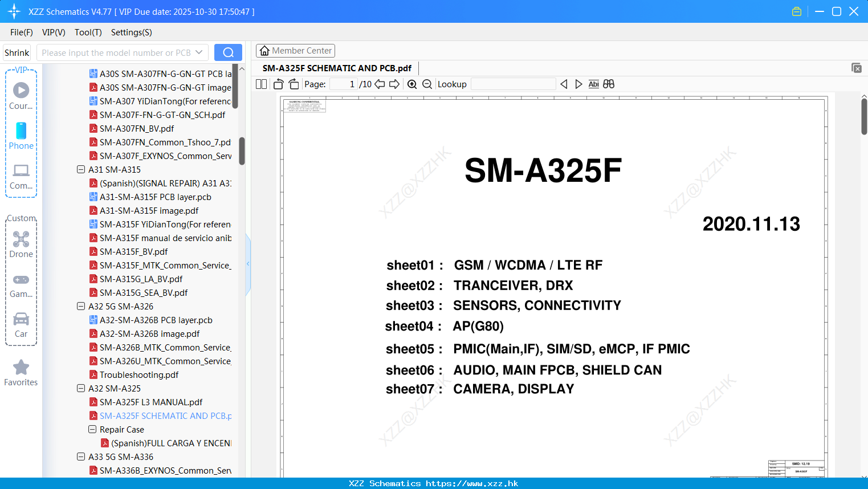Image resolution: width=868 pixels, height=489 pixels.
Task: Activate the two-page view mode
Action: pyautogui.click(x=260, y=84)
